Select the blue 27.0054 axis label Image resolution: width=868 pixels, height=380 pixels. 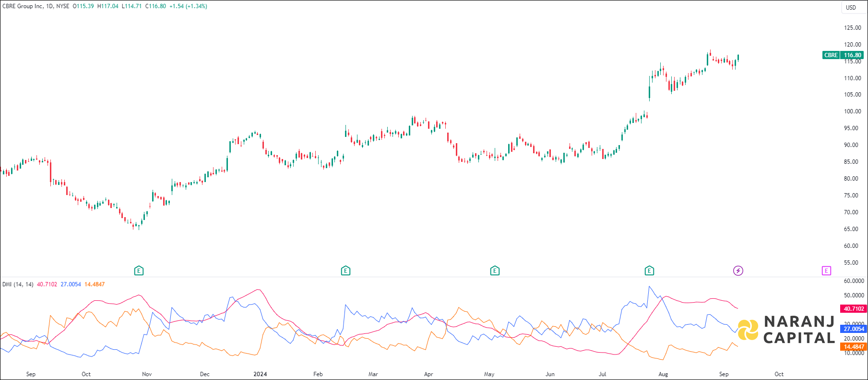854,329
